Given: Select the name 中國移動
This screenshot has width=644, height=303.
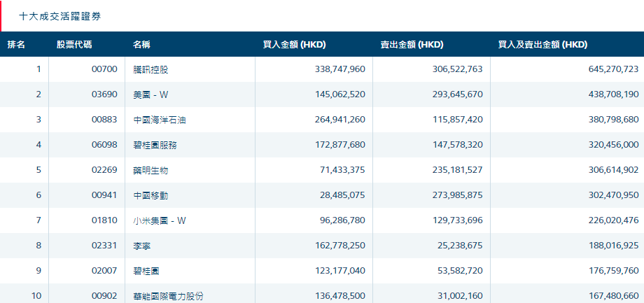Looking at the screenshot, I should (x=150, y=196).
